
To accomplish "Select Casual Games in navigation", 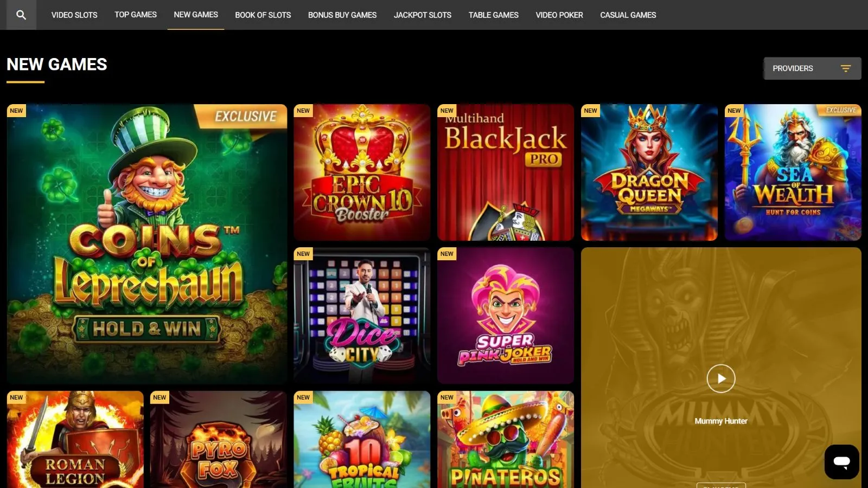I will (x=628, y=15).
